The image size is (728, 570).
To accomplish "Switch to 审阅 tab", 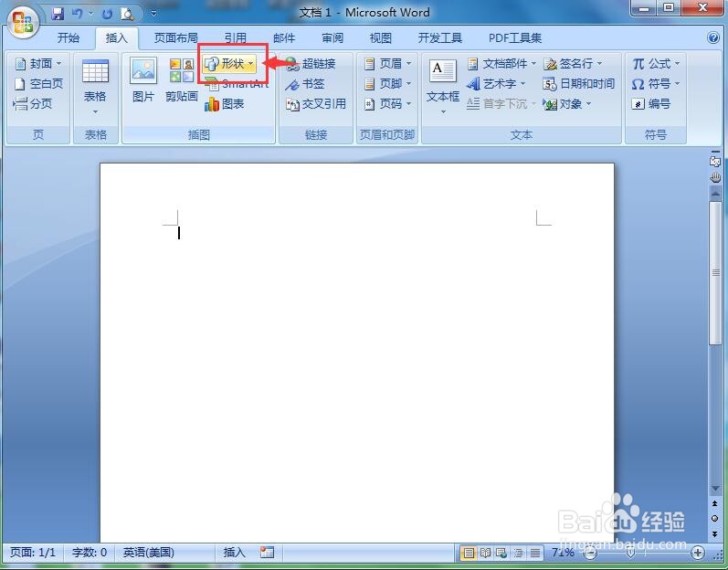I will (x=332, y=38).
